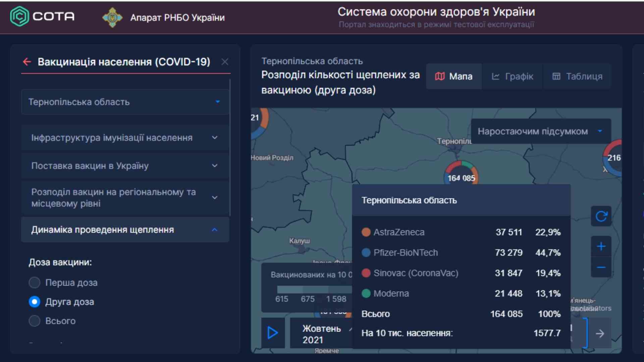The image size is (644, 362).
Task: Zoom in the map with plus
Action: point(601,247)
